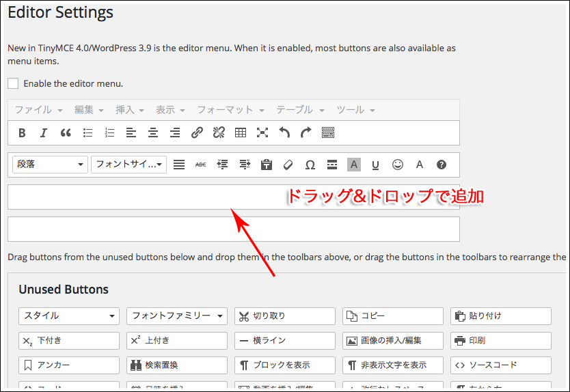Toggle fullscreen mode icon
The width and height of the screenshot is (570, 392).
click(x=262, y=133)
